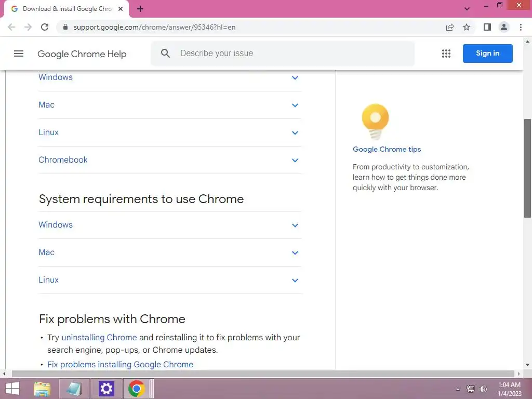Screen dimensions: 532x399
Task: Click the vertical page scrollbar thumb
Action: tap(527, 168)
